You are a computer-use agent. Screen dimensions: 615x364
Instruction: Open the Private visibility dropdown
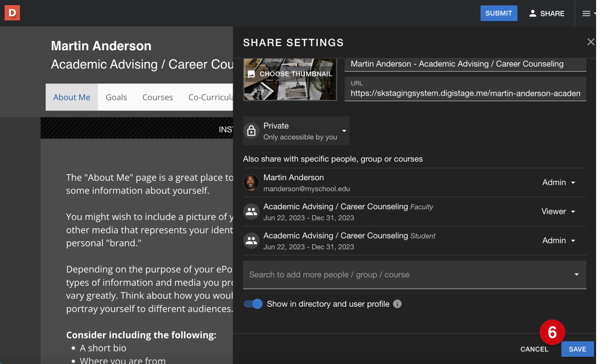(296, 131)
